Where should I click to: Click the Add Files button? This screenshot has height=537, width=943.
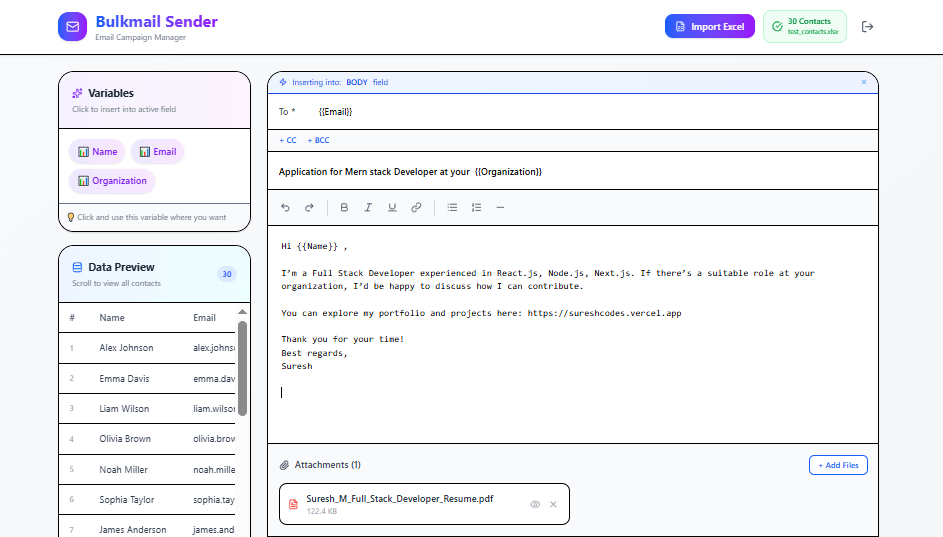tap(838, 465)
